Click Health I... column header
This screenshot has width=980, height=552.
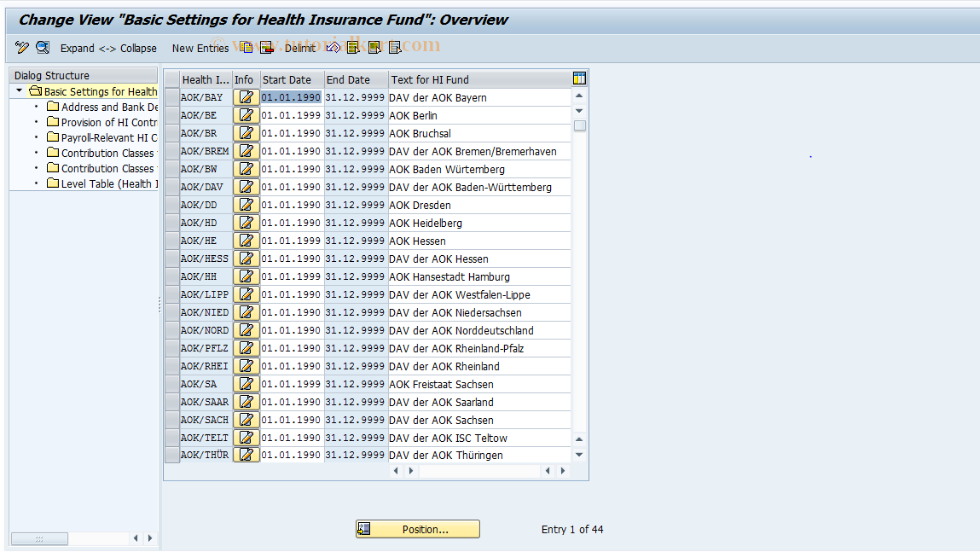[x=206, y=79]
